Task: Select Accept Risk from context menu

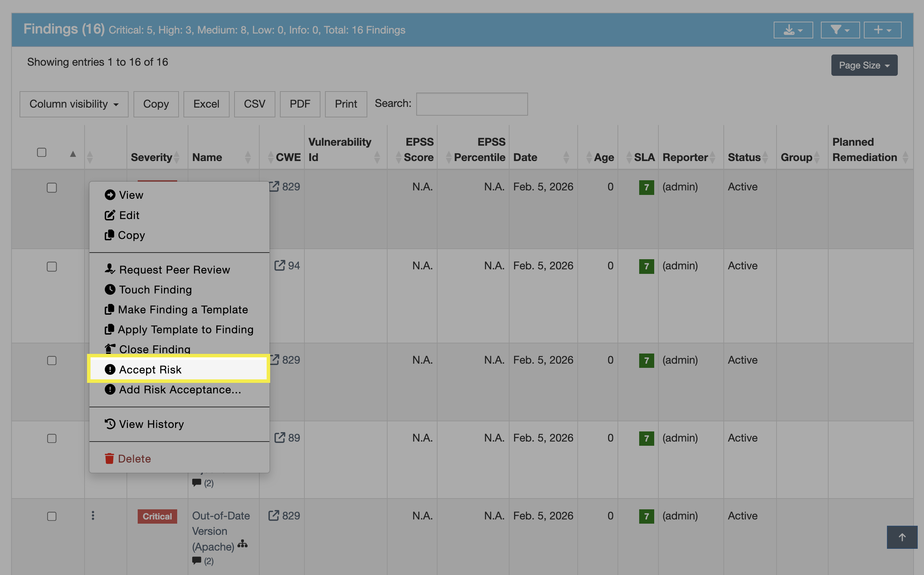Action: click(150, 369)
